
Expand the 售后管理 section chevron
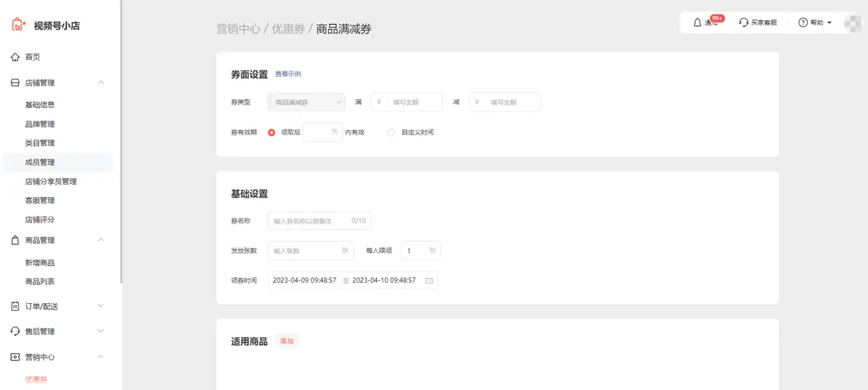click(x=101, y=331)
